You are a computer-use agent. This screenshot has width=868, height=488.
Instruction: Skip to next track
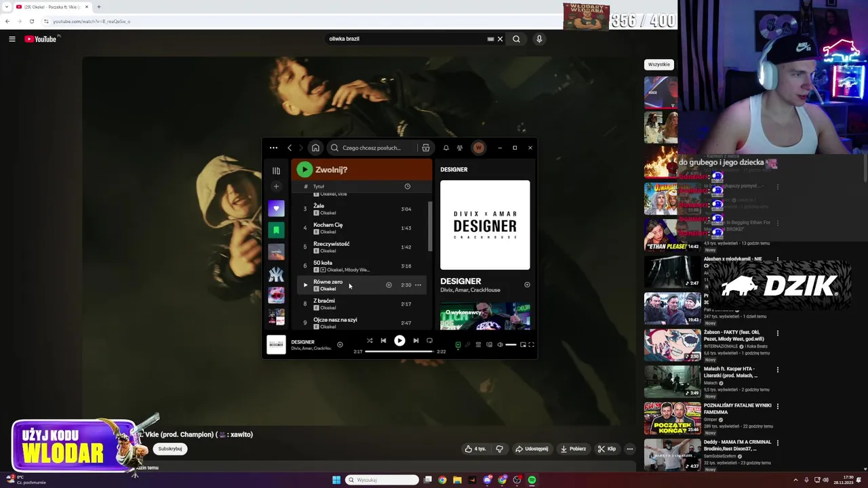point(416,340)
